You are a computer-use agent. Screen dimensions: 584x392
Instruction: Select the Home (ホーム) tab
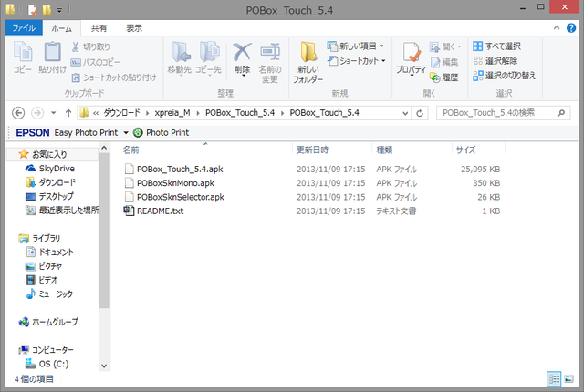61,28
